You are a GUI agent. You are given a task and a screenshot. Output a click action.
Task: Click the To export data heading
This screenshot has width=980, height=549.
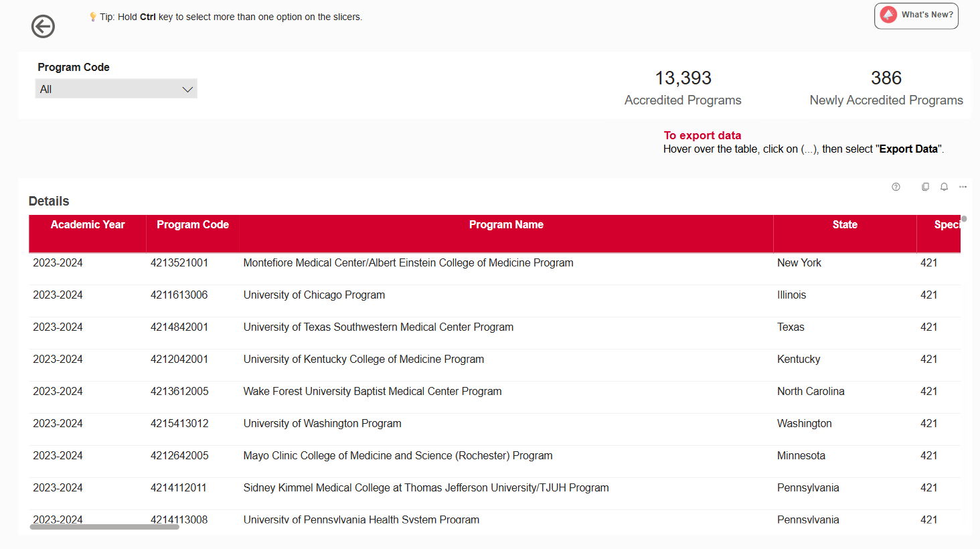point(702,135)
